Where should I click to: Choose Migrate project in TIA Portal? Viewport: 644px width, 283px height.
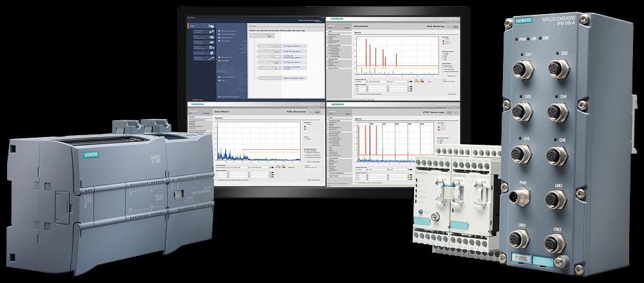coord(225,37)
